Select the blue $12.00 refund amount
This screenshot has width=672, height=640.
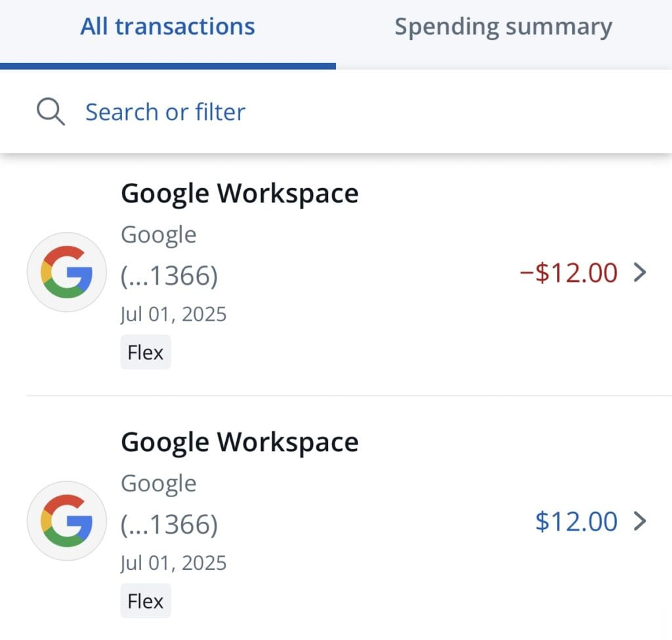(x=576, y=521)
